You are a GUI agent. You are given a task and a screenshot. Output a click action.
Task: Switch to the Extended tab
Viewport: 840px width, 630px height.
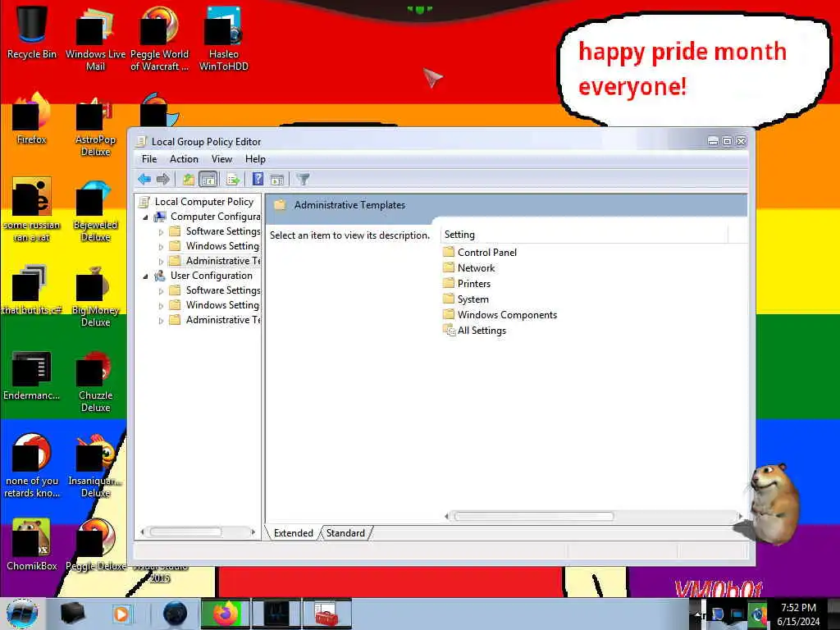[x=293, y=533]
